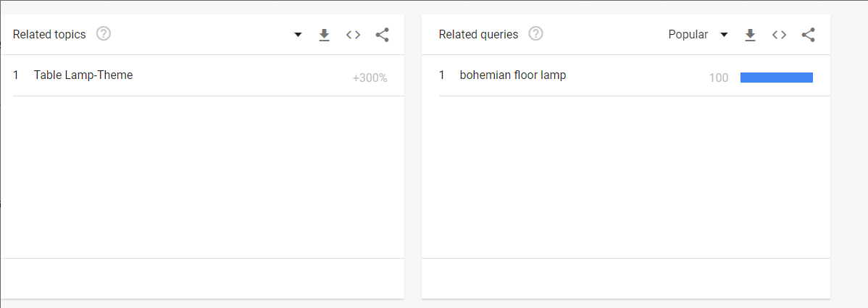Viewport: 868px width, 308px height.
Task: Download the Related topics data as CSV
Action: pyautogui.click(x=325, y=35)
